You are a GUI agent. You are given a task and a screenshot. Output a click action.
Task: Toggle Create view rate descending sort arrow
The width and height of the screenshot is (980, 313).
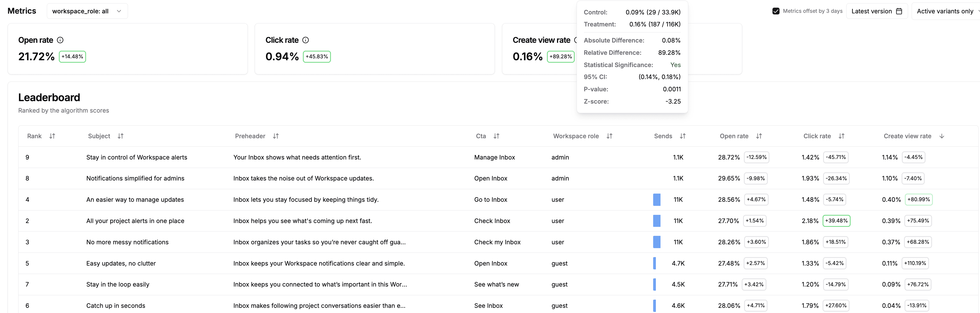click(942, 136)
